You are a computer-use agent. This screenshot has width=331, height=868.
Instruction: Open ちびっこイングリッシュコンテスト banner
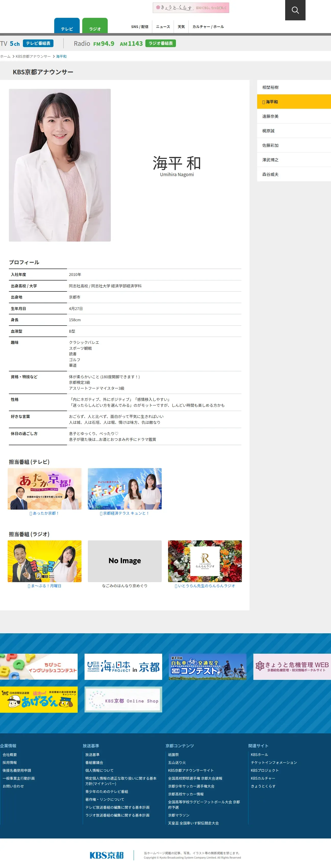point(39,667)
